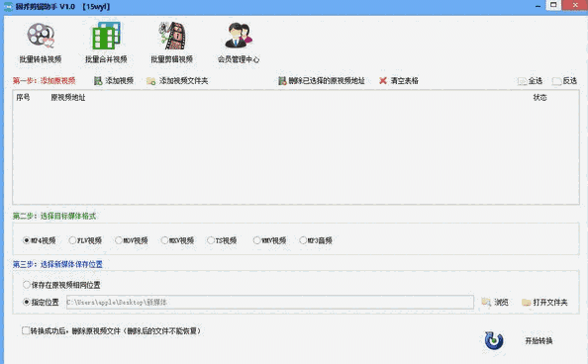
Task: Click the 删除已选择的原视频地址 icon
Action: click(x=282, y=80)
